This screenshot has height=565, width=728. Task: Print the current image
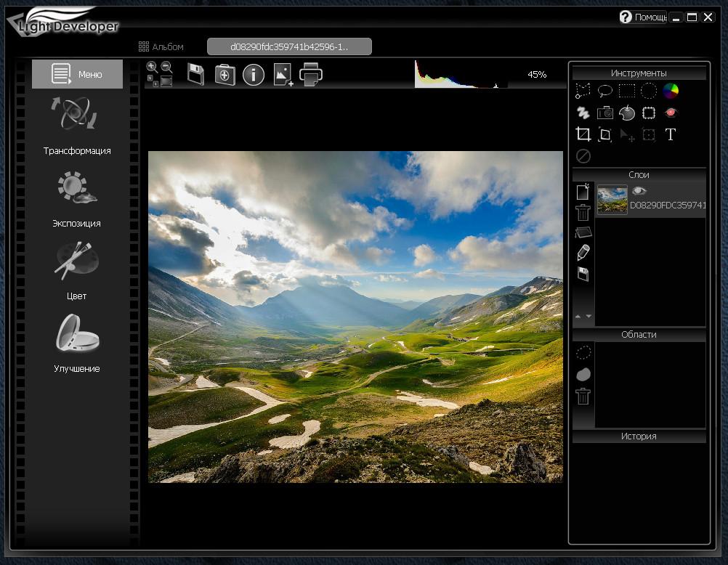(311, 74)
